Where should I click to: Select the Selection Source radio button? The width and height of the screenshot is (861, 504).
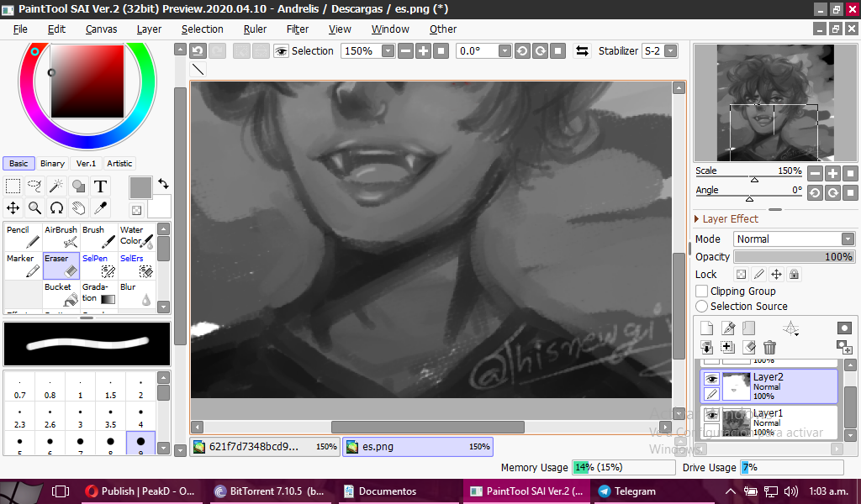[701, 306]
